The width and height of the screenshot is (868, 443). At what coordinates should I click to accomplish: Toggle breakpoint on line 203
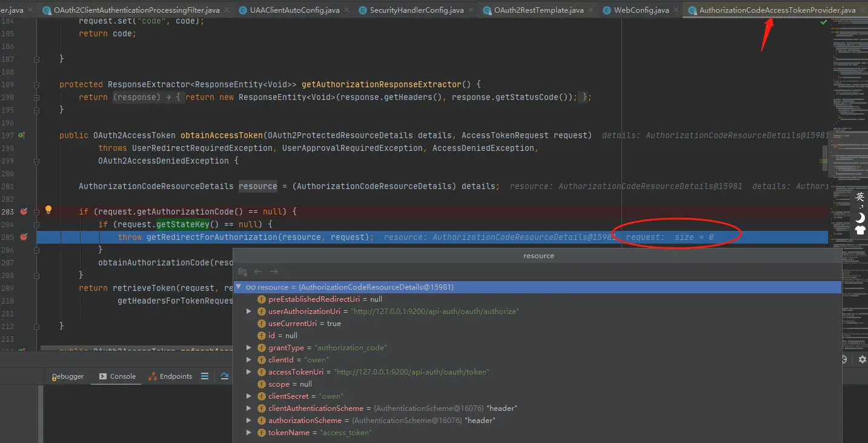(24, 212)
